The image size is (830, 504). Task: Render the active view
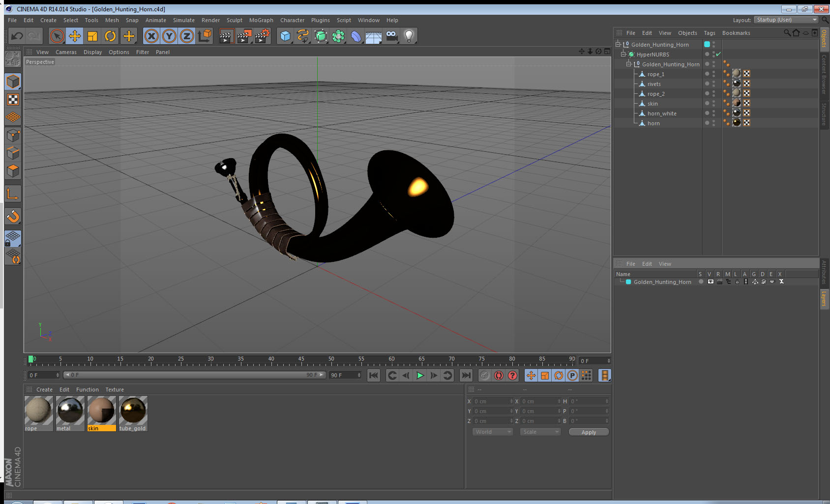(226, 36)
